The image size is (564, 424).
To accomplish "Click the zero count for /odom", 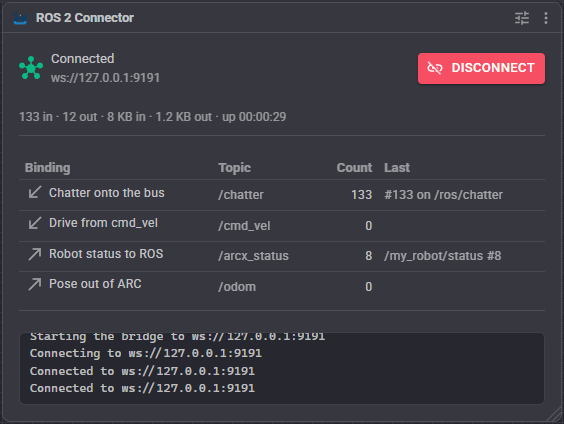I will tap(369, 287).
